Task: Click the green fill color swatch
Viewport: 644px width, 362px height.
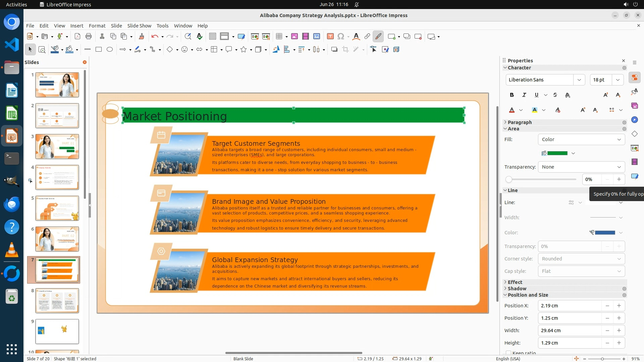Action: (x=557, y=153)
